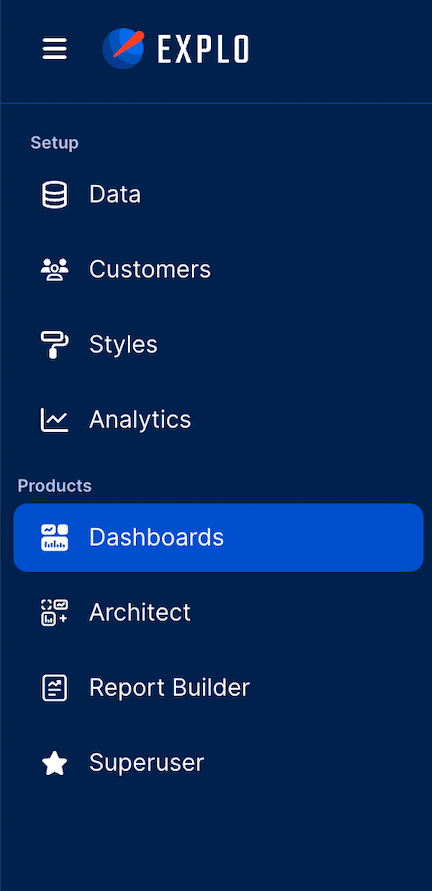The width and height of the screenshot is (432, 891).
Task: Select the highlighted Dashboards item
Action: point(218,538)
